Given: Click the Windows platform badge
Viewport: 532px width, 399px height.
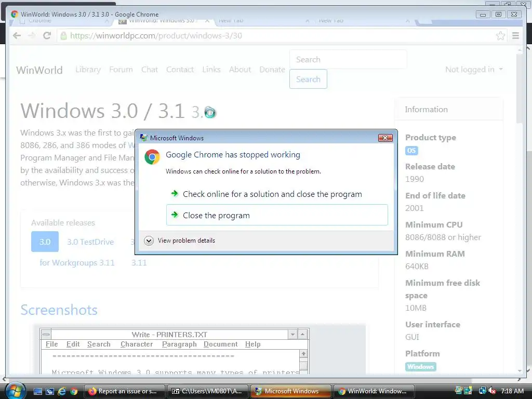Looking at the screenshot, I should tap(421, 367).
